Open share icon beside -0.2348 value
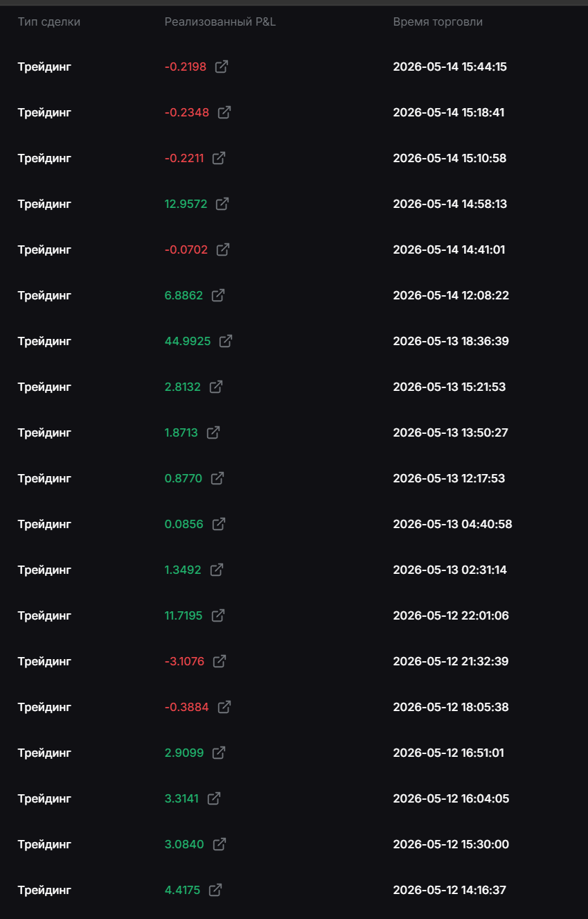The height and width of the screenshot is (919, 588). 224,112
